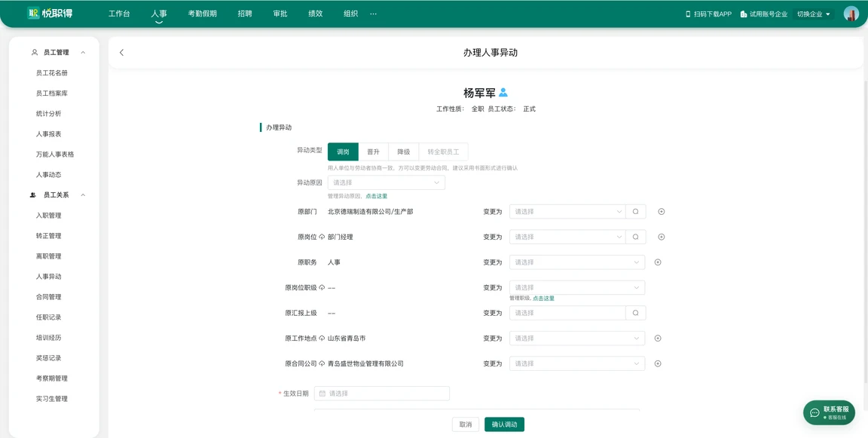Click the 员工管理 person icon
The height and width of the screenshot is (438, 868).
[35, 53]
